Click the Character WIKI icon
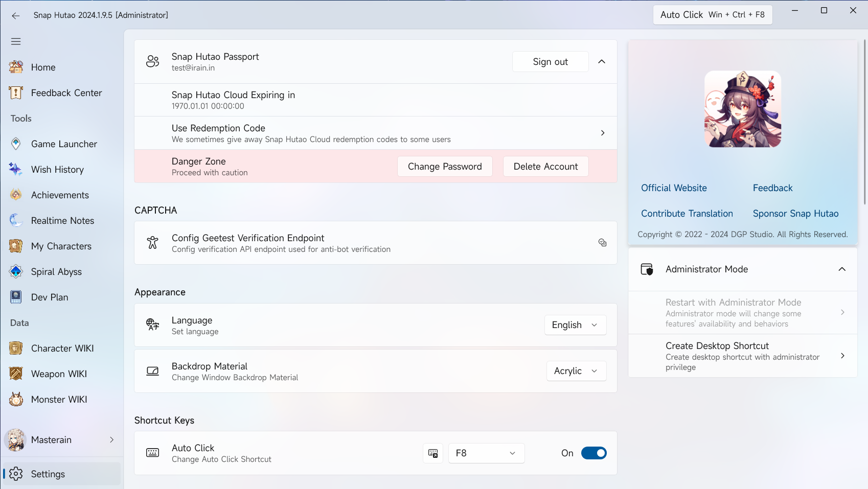This screenshot has height=489, width=868. tap(16, 348)
